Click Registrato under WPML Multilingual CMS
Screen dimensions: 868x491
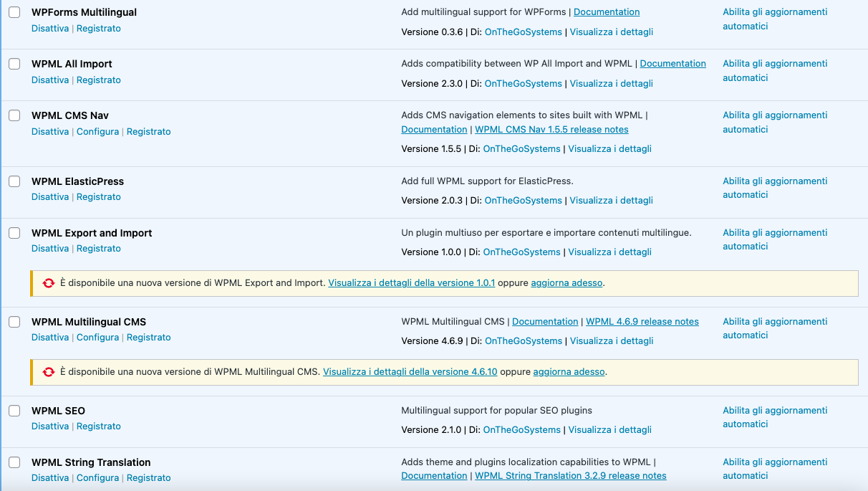(149, 337)
